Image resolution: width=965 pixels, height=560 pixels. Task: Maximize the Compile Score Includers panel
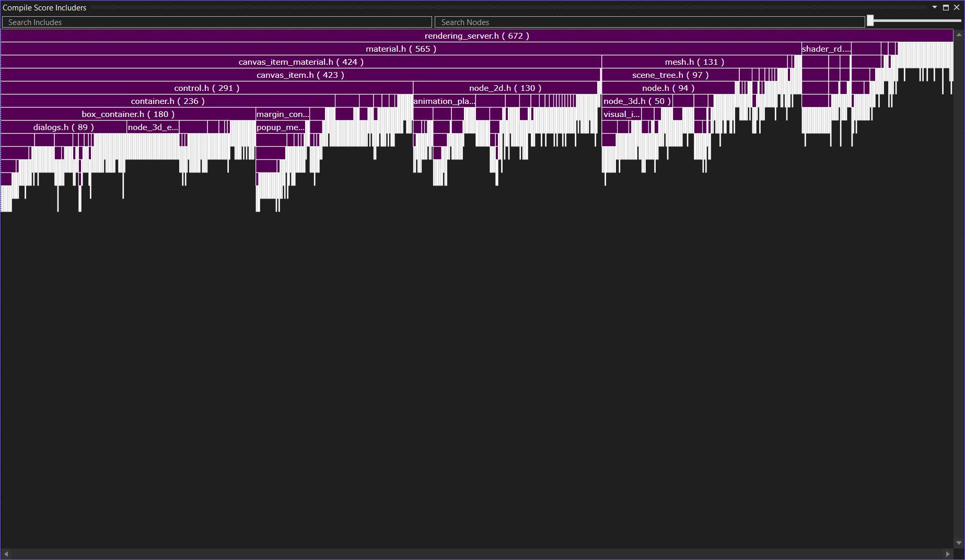(x=946, y=7)
